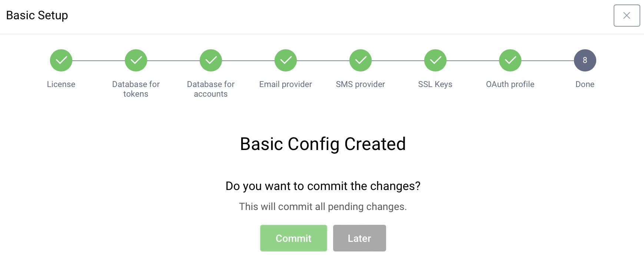Click the Database for accounts label
Image resolution: width=644 pixels, height=260 pixels.
[x=210, y=89]
